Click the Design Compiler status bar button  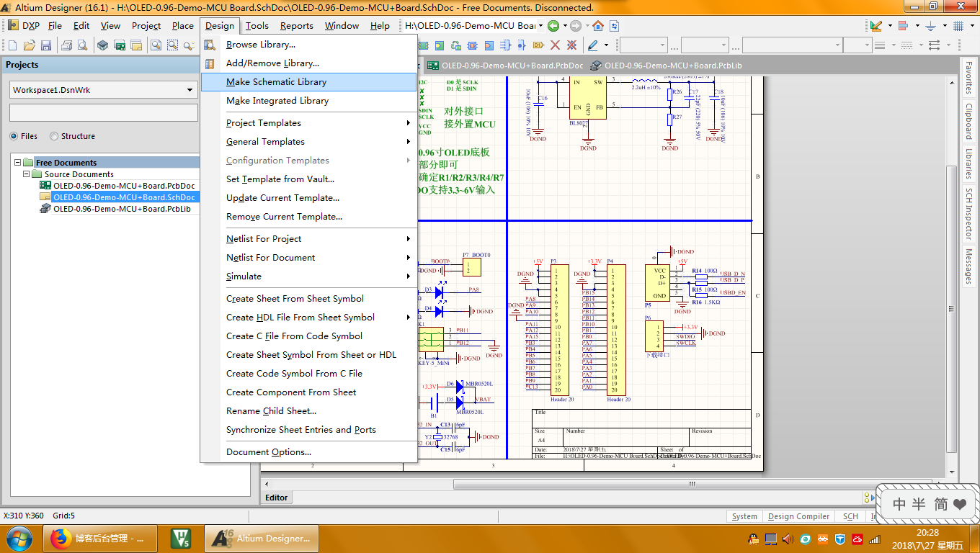(799, 516)
